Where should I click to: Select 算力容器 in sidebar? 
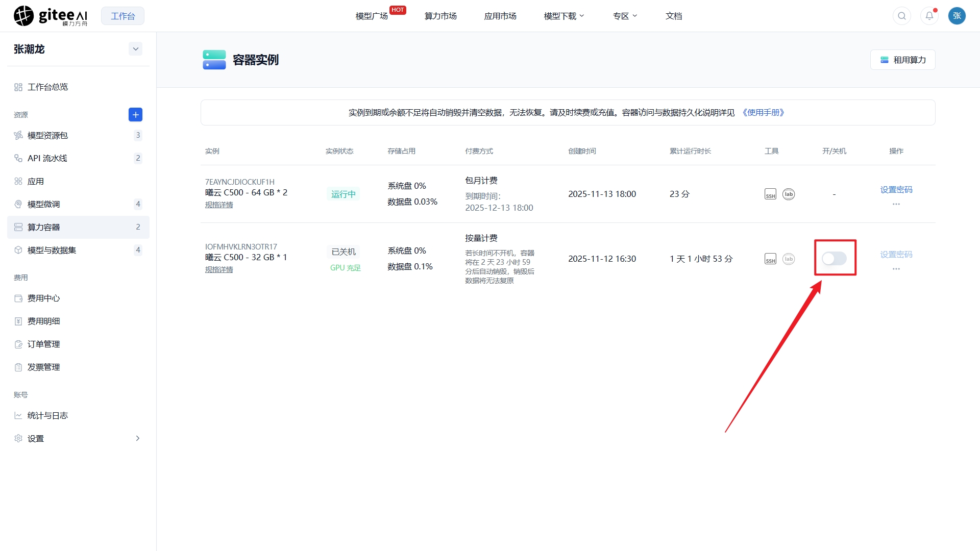pos(78,228)
